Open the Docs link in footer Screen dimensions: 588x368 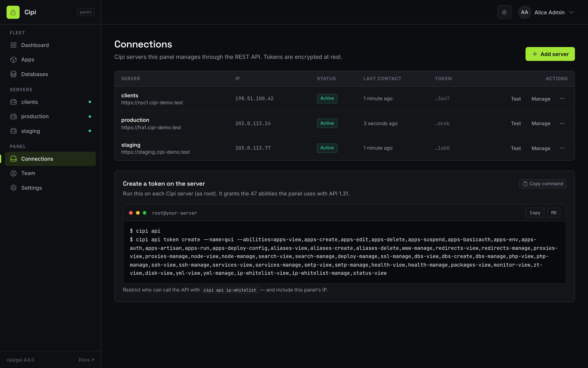coord(86,360)
